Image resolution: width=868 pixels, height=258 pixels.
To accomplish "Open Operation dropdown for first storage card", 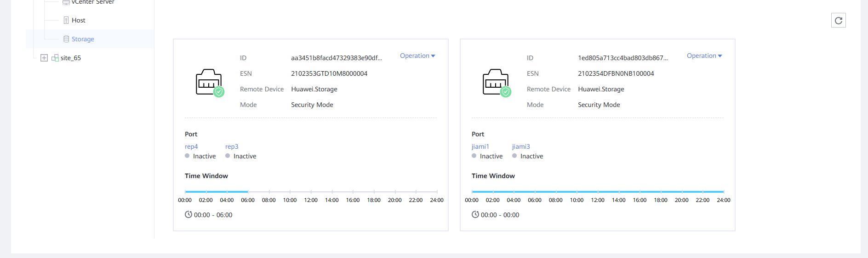I will pos(417,56).
